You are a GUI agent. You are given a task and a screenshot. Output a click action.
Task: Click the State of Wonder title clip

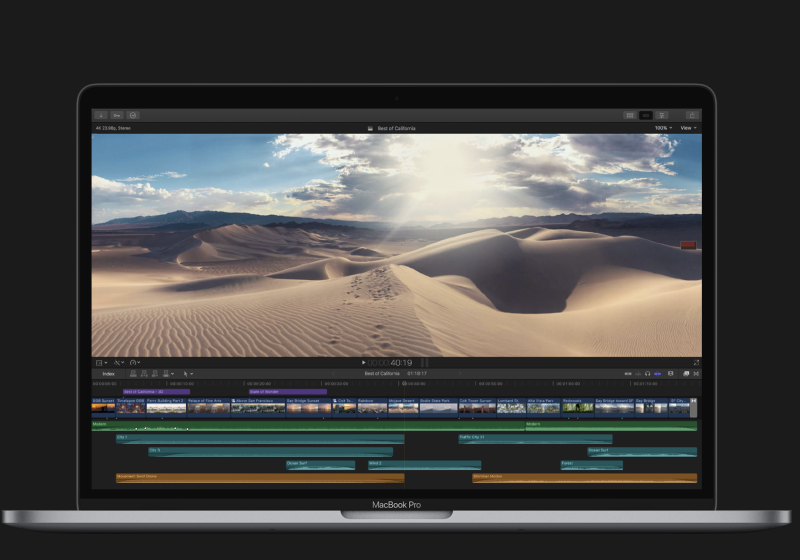[287, 391]
